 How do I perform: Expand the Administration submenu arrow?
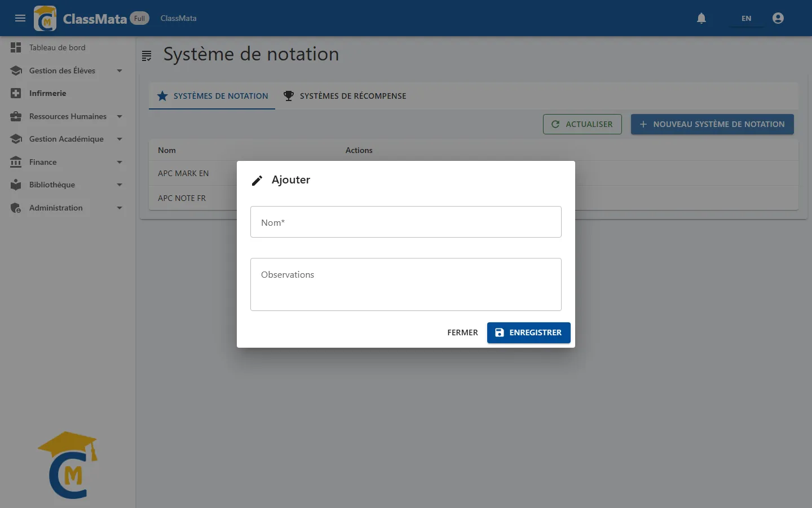pos(120,208)
